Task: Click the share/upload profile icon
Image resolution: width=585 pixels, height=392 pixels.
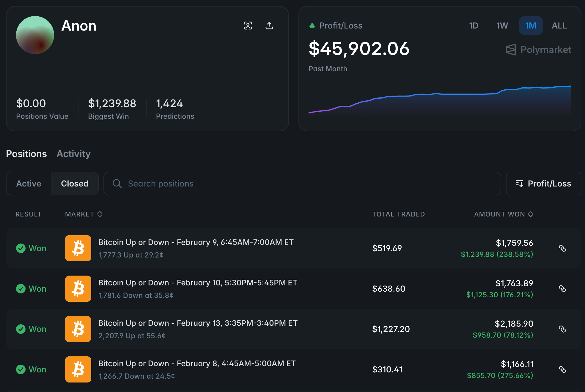Action: 269,26
